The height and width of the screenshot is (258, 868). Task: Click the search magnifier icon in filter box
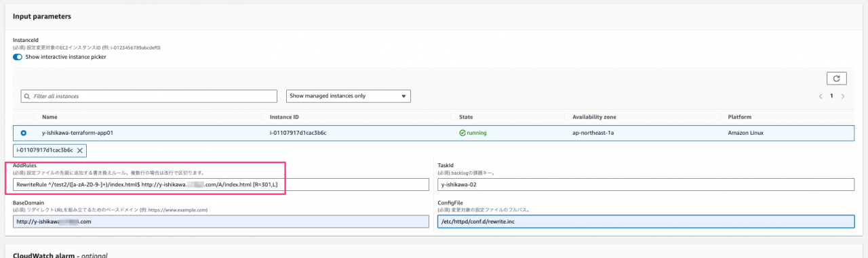pyautogui.click(x=27, y=96)
